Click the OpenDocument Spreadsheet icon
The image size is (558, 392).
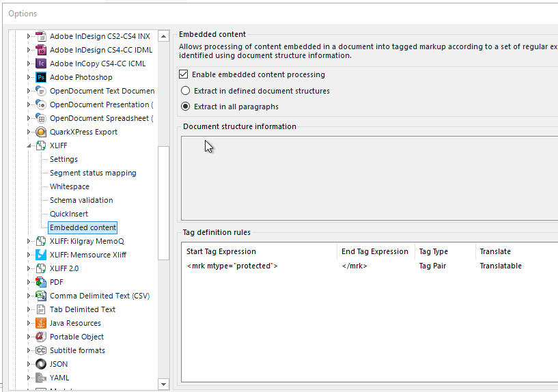pyautogui.click(x=41, y=118)
